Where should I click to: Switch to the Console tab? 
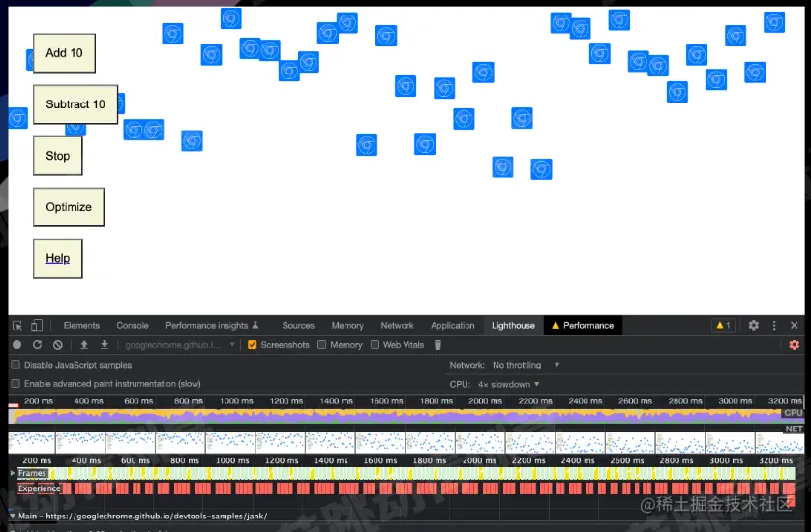click(133, 325)
